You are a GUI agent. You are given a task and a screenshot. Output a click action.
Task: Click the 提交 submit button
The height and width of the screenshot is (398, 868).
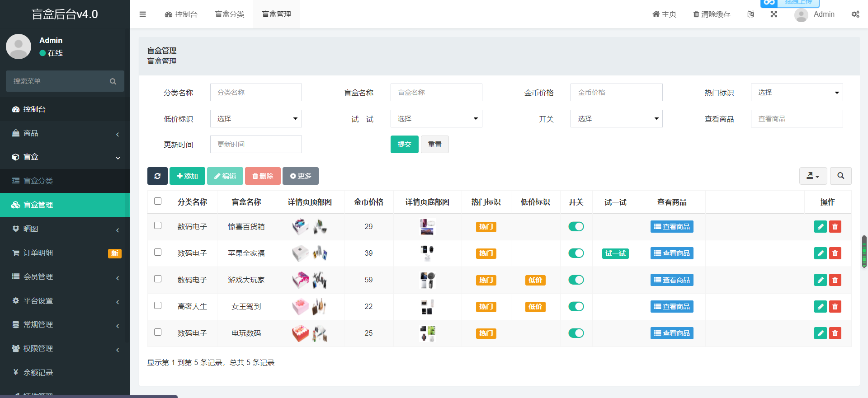pos(404,145)
